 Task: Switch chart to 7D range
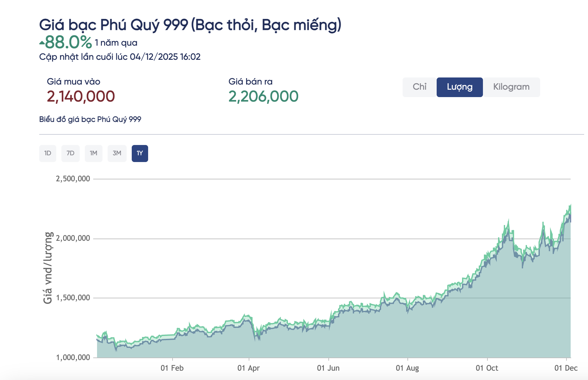tap(70, 153)
